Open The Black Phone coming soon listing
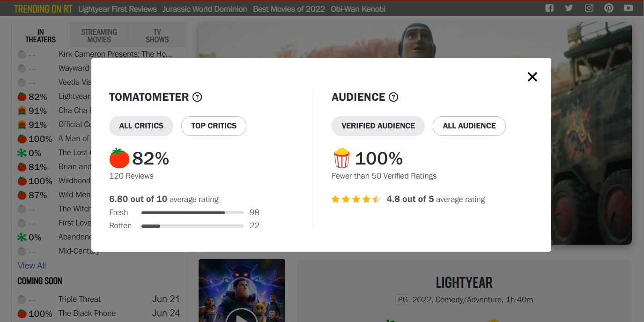Screen dimensions: 644x322 pos(87,313)
